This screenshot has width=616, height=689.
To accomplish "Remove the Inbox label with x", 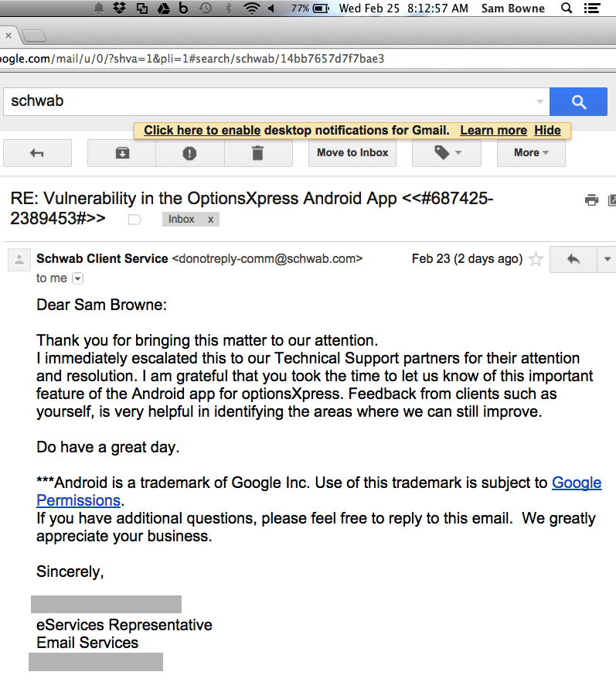I will [210, 220].
